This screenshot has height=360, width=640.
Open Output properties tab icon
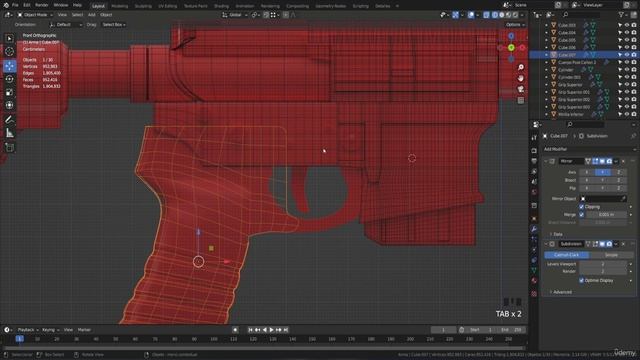[534, 161]
